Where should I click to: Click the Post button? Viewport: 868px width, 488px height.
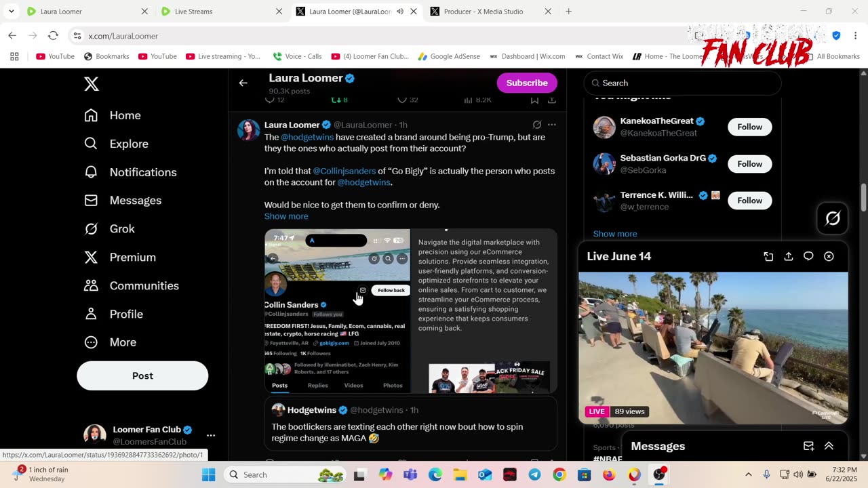(142, 375)
